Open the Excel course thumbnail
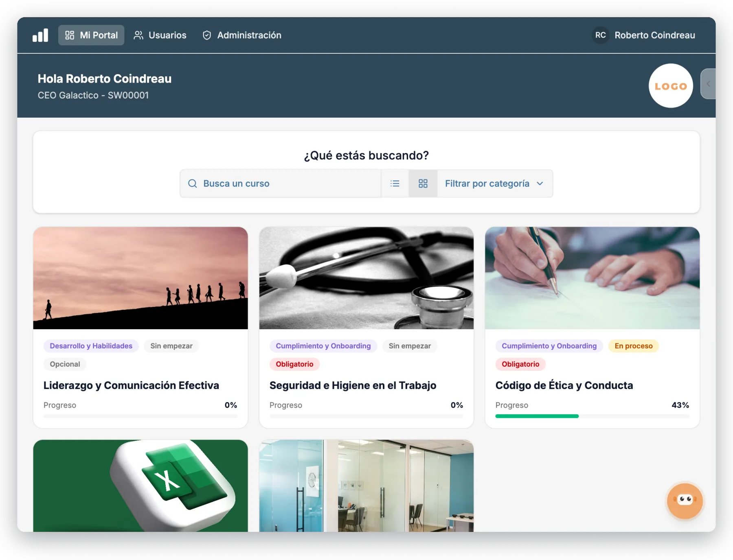 (x=140, y=486)
